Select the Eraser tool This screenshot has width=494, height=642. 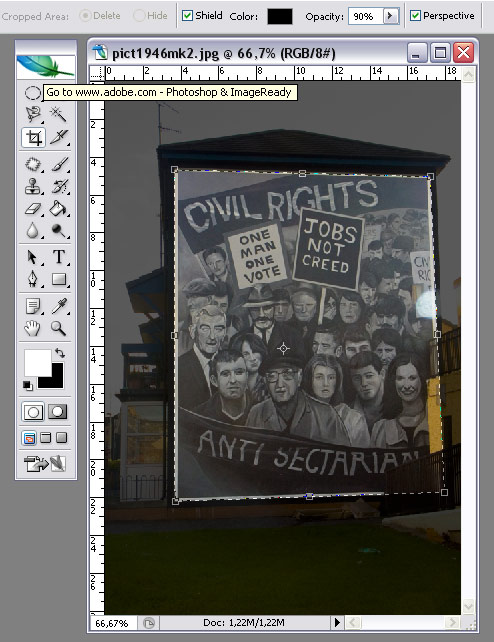(34, 209)
